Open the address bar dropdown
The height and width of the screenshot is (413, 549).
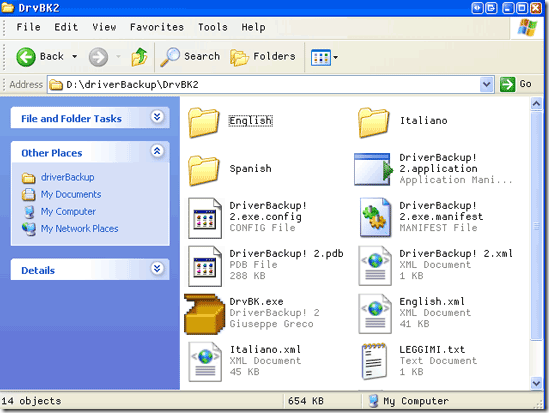tap(486, 84)
